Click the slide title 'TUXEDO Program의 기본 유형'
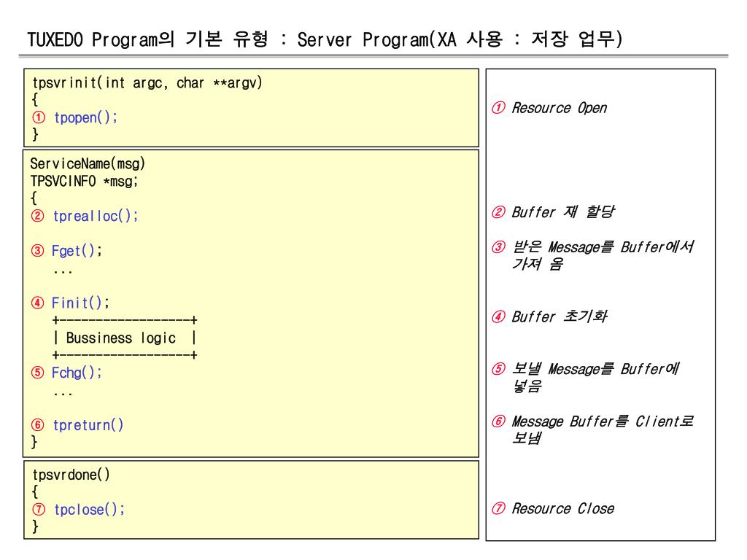 click(x=147, y=39)
